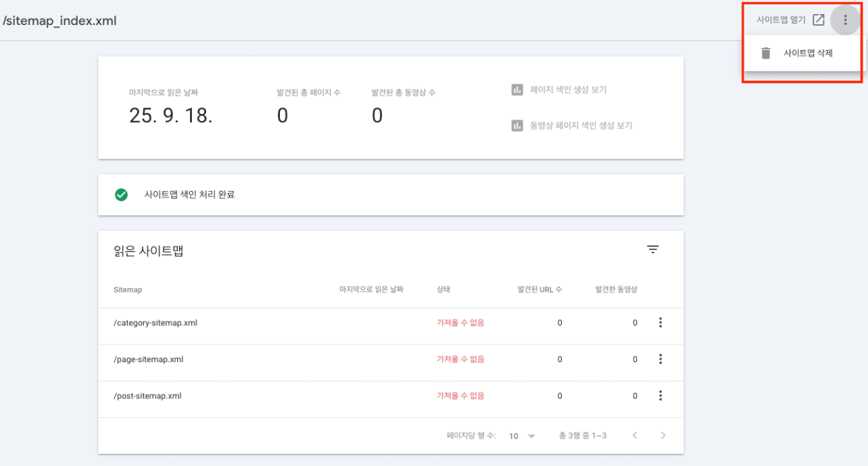The height and width of the screenshot is (466, 868).
Task: Click 동영상 페이지 색인 생성 보기 link
Action: point(581,126)
